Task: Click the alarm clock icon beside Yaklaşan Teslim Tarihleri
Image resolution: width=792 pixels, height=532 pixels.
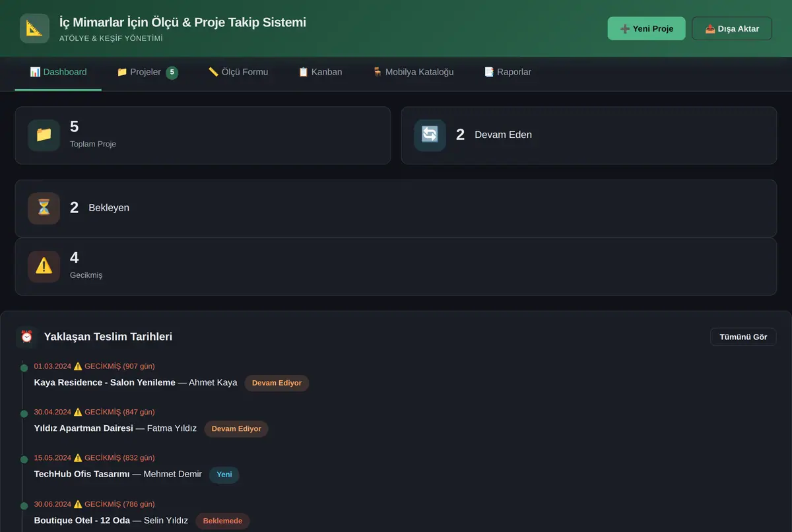Action: (x=26, y=337)
